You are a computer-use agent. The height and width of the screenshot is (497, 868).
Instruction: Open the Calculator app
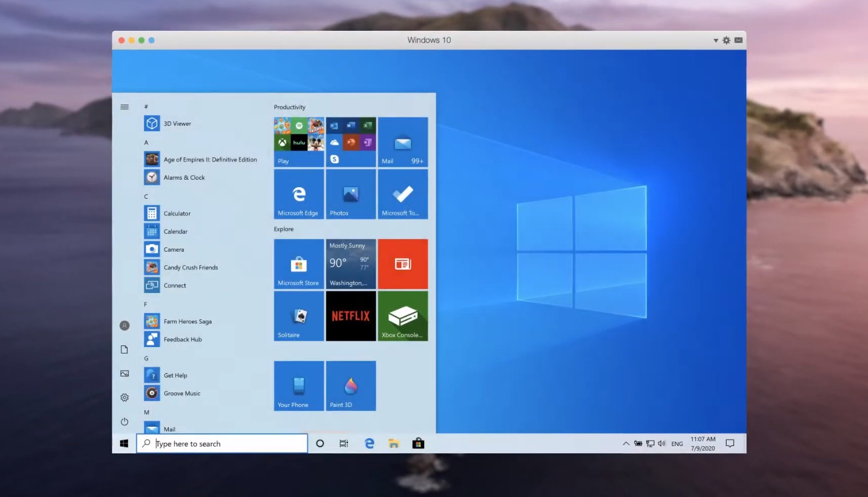(x=177, y=213)
